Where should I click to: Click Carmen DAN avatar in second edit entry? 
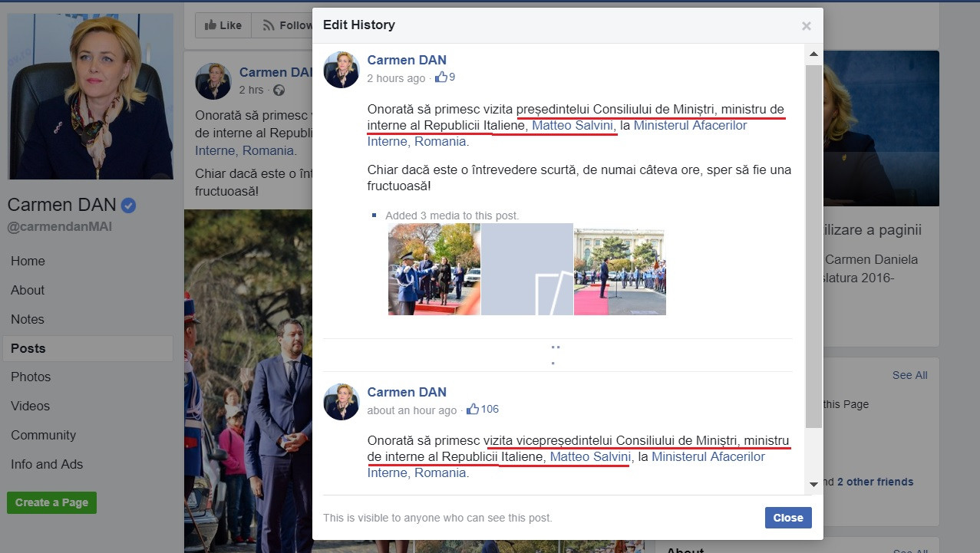tap(342, 402)
